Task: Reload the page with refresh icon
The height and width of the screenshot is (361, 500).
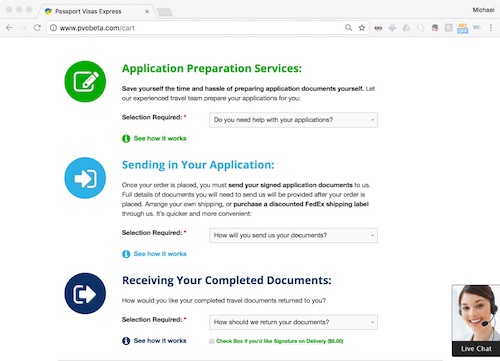Action: pos(37,28)
